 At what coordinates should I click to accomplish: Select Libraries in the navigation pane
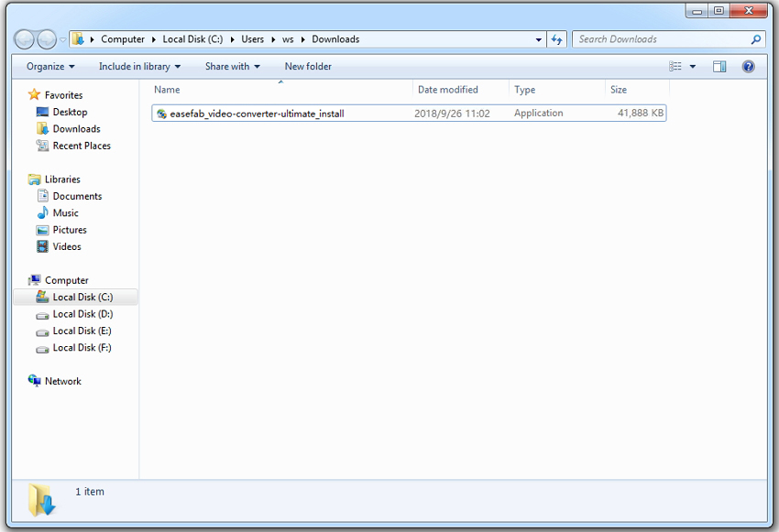pyautogui.click(x=62, y=179)
